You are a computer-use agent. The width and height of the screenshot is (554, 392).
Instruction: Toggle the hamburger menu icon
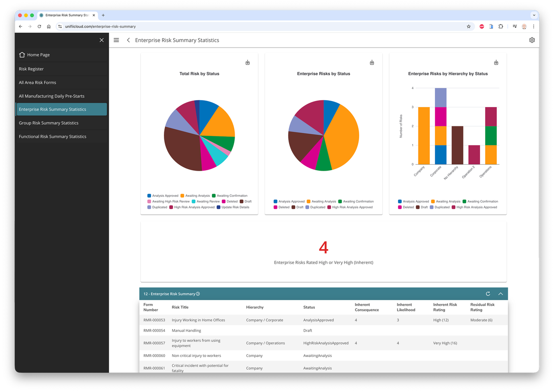tap(116, 40)
